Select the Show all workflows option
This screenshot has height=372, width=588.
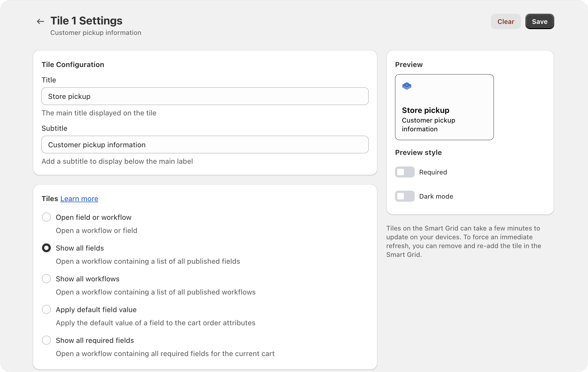46,279
